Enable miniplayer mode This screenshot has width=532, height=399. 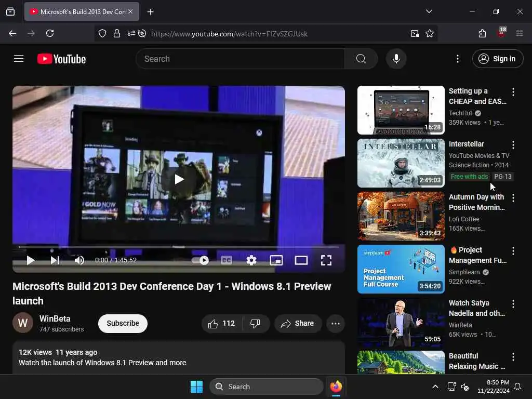[276, 260]
